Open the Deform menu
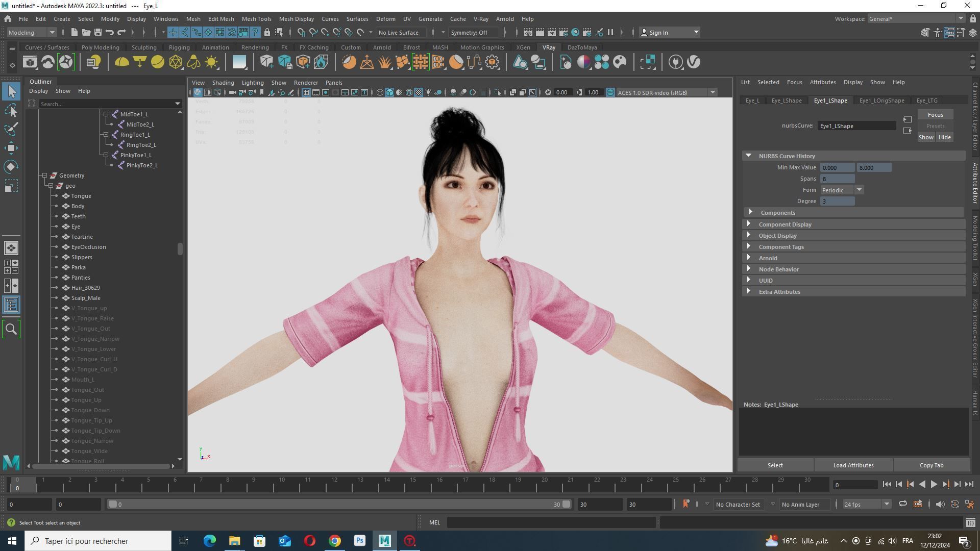This screenshot has width=980, height=551. pos(385,19)
